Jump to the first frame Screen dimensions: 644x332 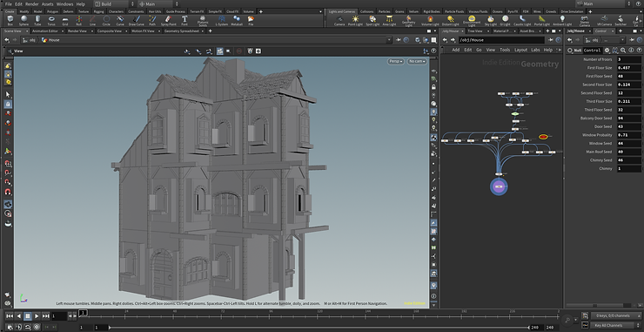point(10,316)
